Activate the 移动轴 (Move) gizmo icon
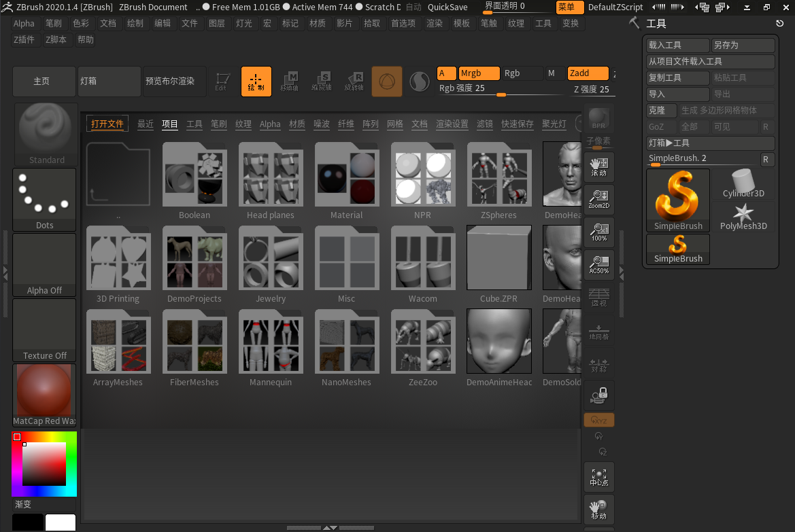795x532 pixels. click(x=289, y=81)
